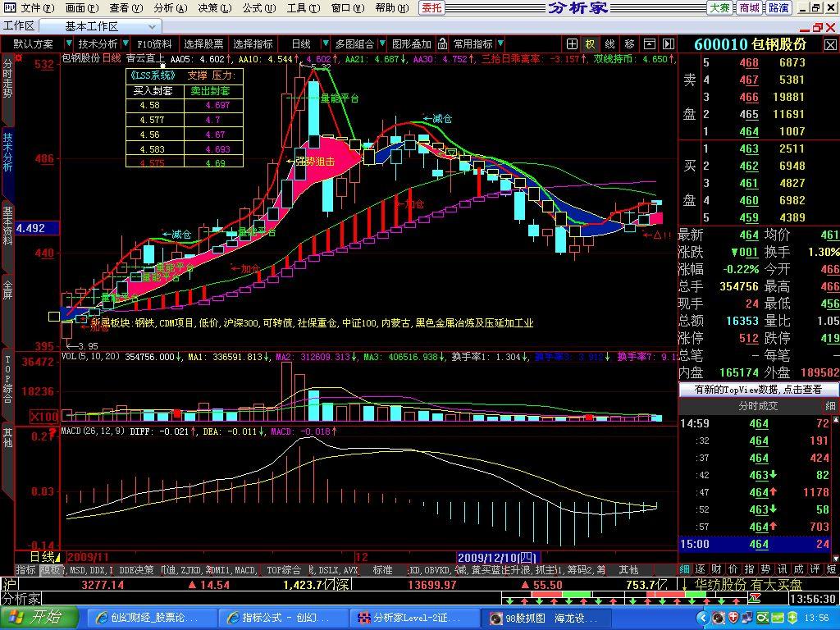Click the 路演 roadshow button
The image size is (840, 630).
point(778,8)
